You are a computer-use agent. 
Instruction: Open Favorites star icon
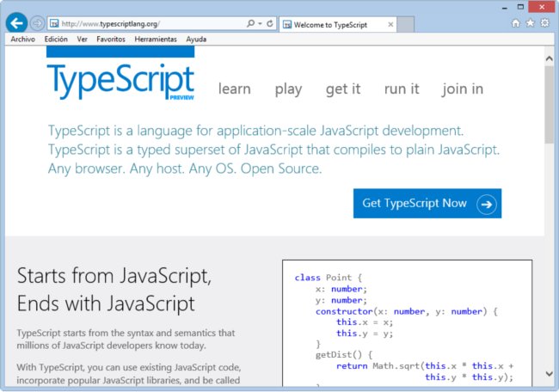click(530, 23)
